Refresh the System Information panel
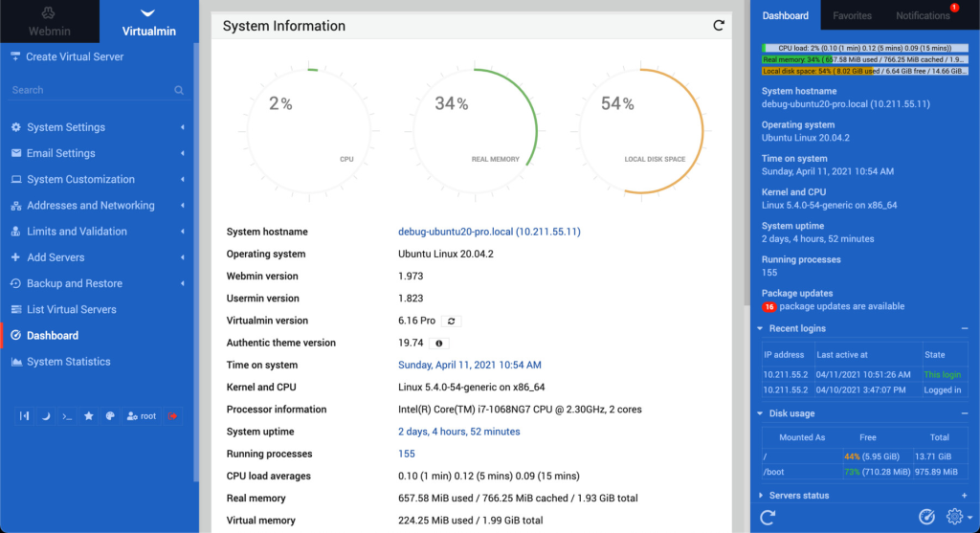 [719, 26]
